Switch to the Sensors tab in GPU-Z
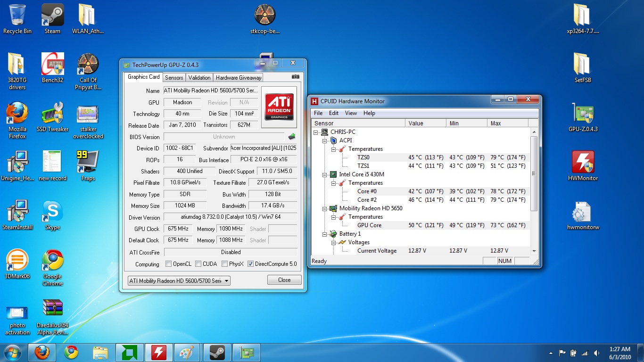The width and height of the screenshot is (644, 362). point(174,78)
